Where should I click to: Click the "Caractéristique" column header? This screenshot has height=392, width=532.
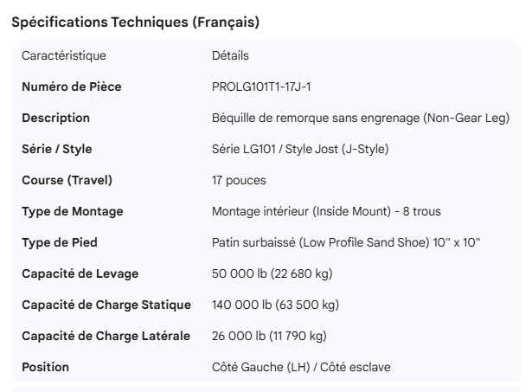tap(64, 55)
